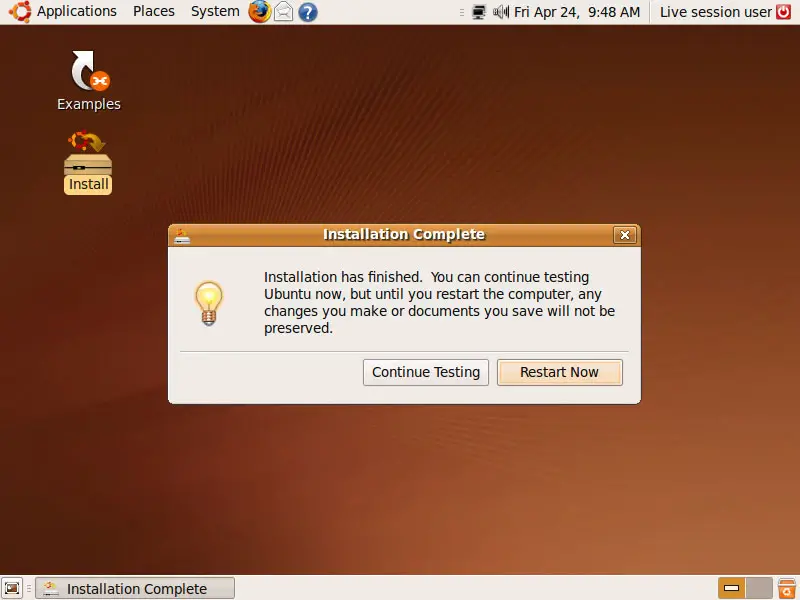
Task: Open the Evolution mail icon
Action: [x=284, y=12]
